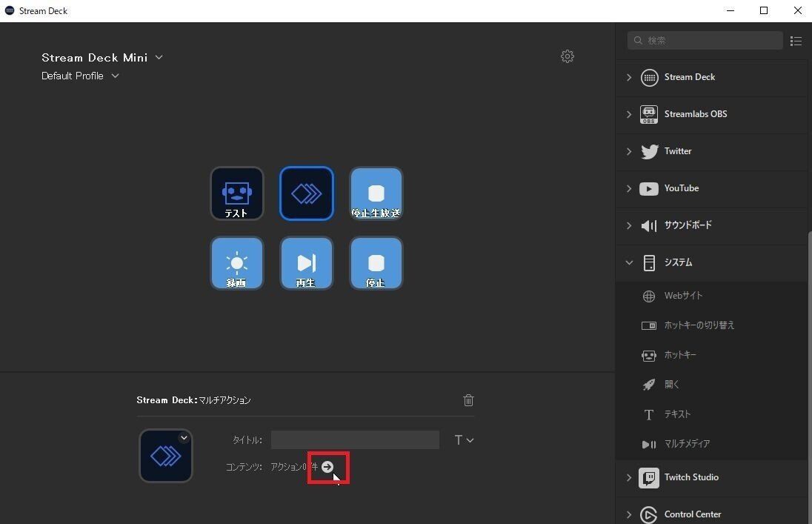Click the Control Center icon

point(649,514)
